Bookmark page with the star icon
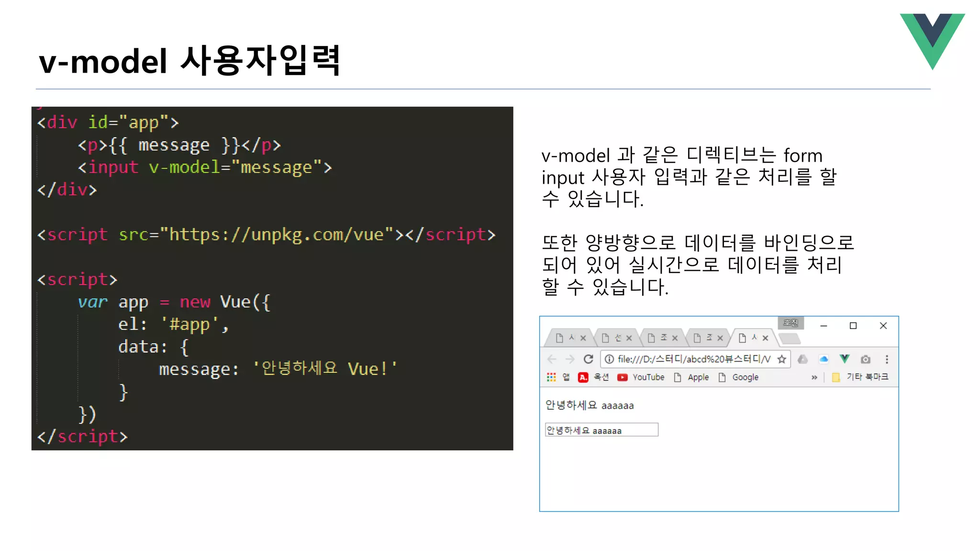The height and width of the screenshot is (551, 980). pos(781,359)
